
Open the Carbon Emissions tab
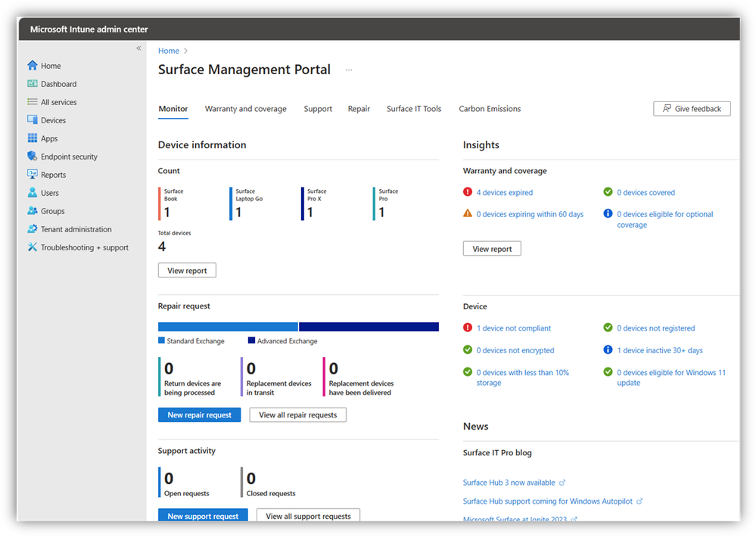point(490,109)
